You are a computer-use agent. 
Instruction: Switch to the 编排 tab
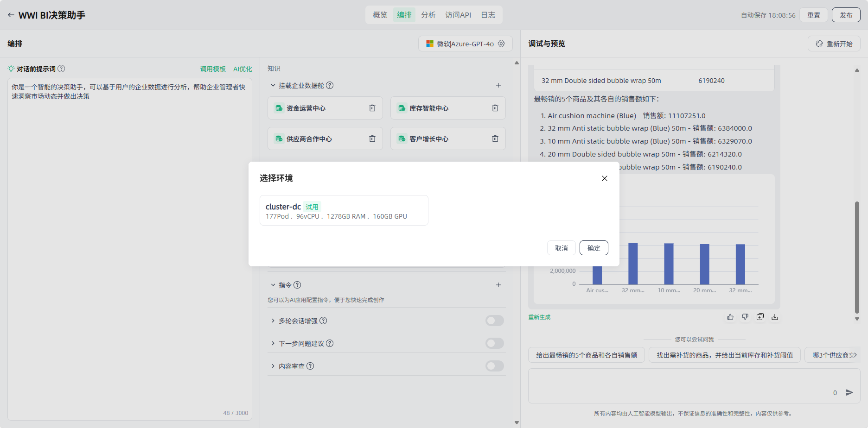coord(404,15)
